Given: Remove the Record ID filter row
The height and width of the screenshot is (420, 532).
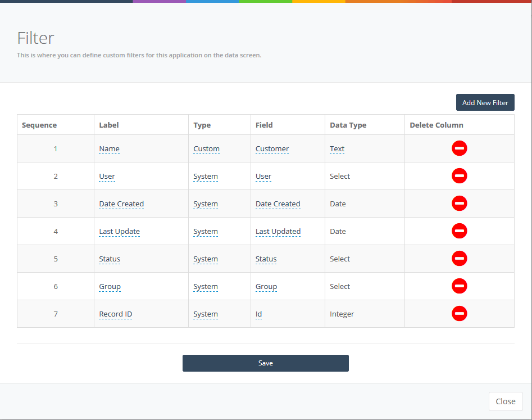Looking at the screenshot, I should (x=459, y=314).
